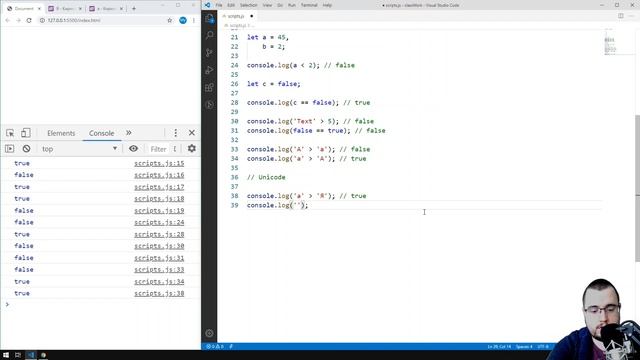
Task: Split the editor to the right
Action: [x=621, y=16]
